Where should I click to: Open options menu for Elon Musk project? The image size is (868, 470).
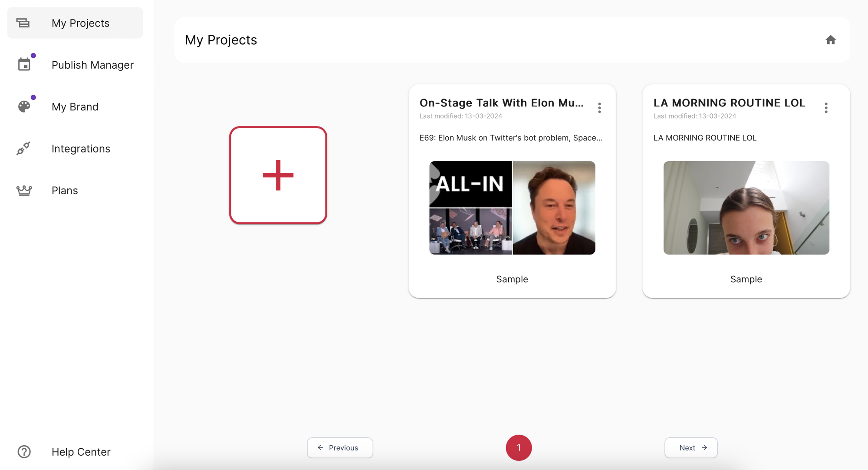pos(599,108)
